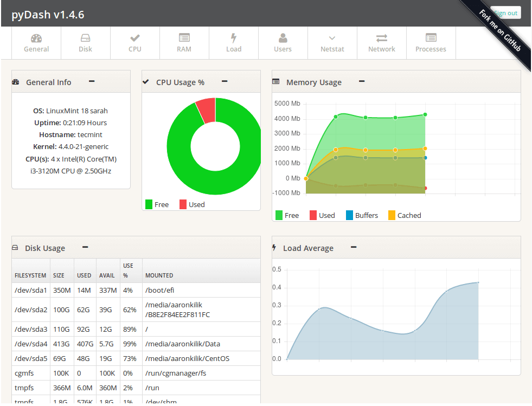
Task: Click the Users person icon
Action: pos(283,37)
